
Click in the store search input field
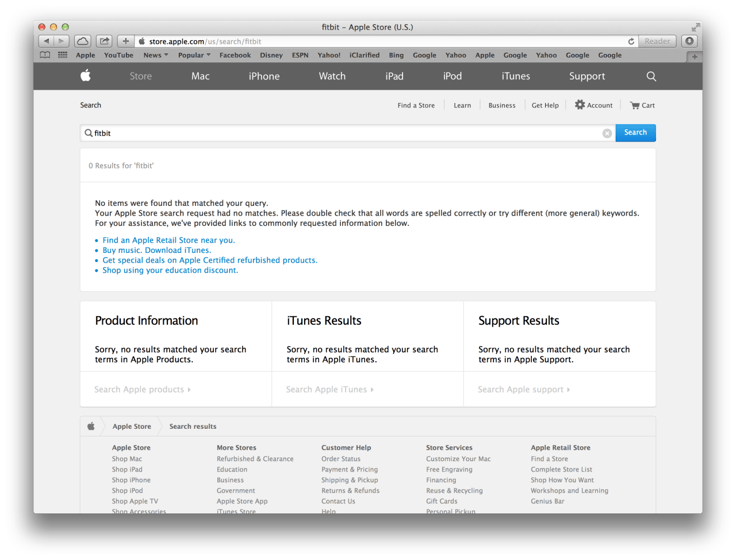(x=345, y=133)
